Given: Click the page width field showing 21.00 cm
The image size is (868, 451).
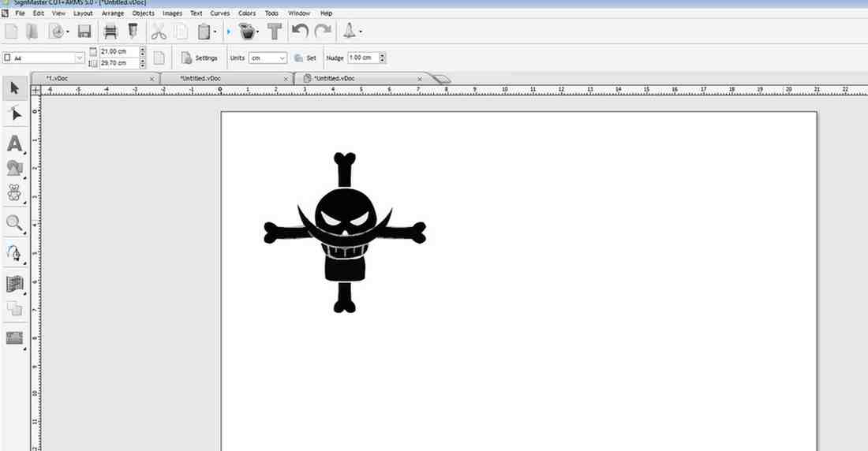Looking at the screenshot, I should 118,51.
